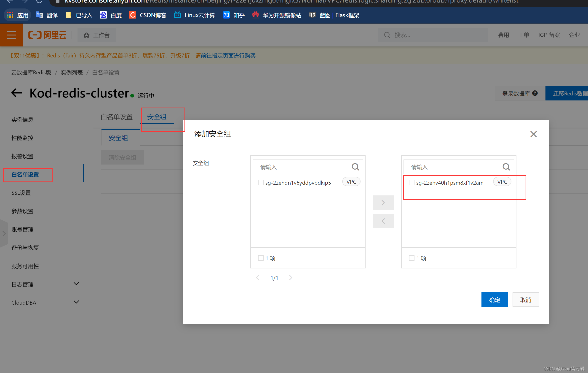Click the 迁移Redis数据 button
This screenshot has width=588, height=373.
567,93
